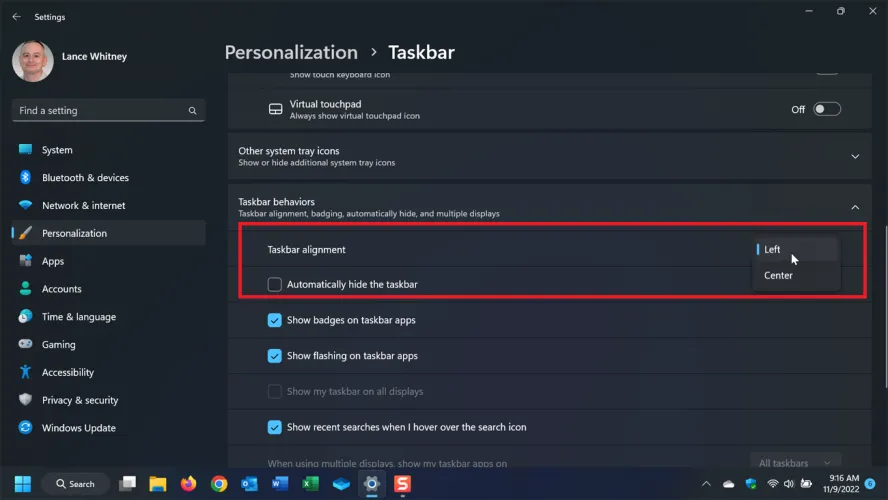Open the Bluetooth & devices settings

click(85, 178)
